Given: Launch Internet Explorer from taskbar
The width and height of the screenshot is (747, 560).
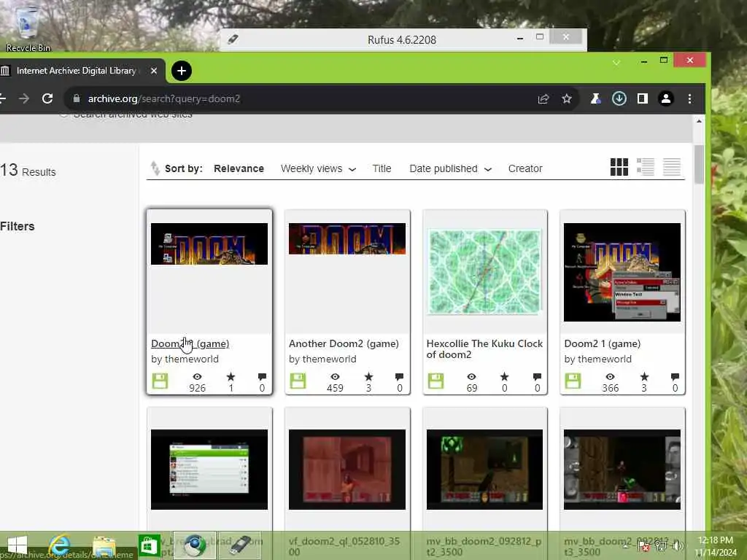Looking at the screenshot, I should (x=60, y=545).
